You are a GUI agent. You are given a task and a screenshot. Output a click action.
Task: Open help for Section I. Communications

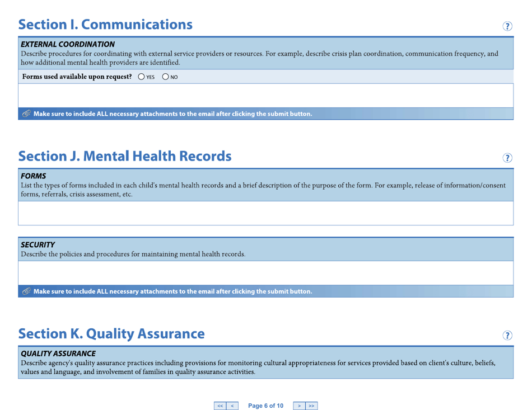(507, 26)
